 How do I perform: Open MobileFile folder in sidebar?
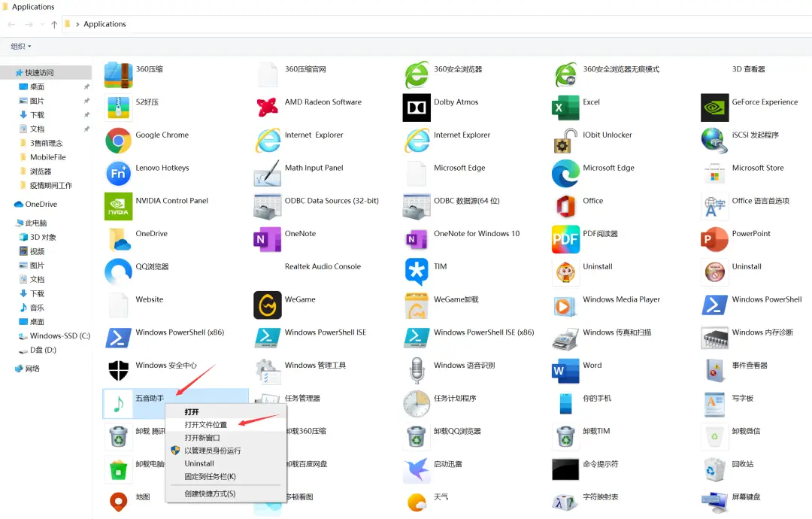[46, 157]
